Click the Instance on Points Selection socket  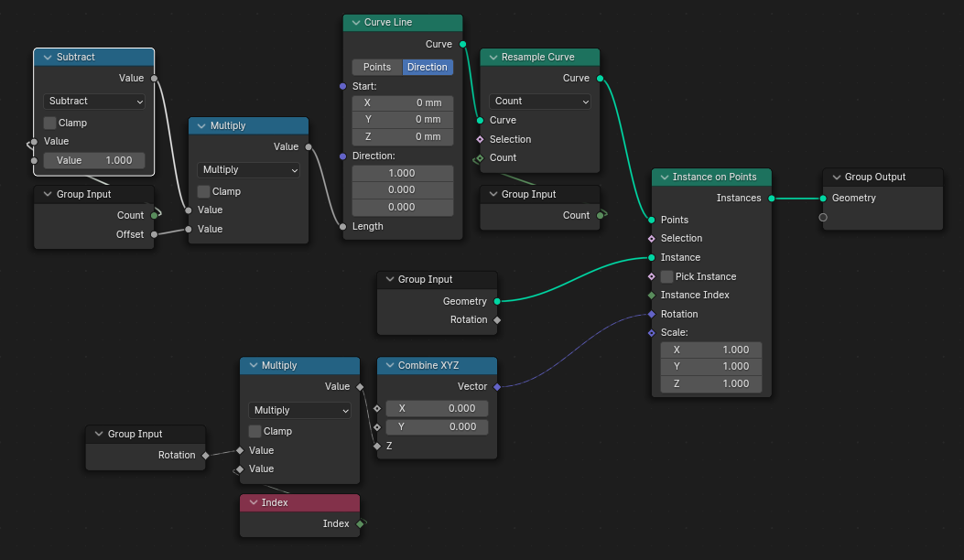[652, 239]
